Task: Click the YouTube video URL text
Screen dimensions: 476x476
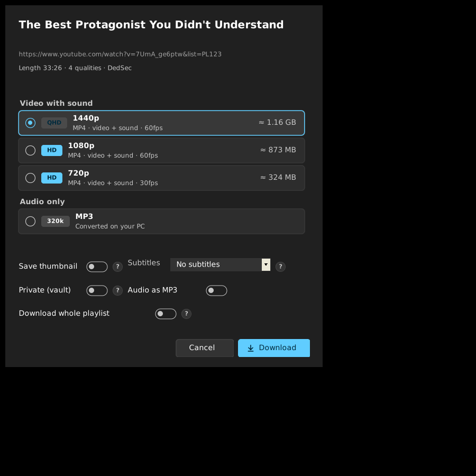Action: [x=120, y=54]
